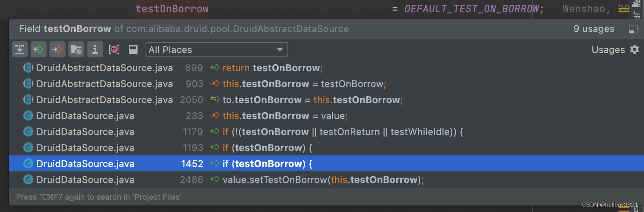
Task: Click the group by file structure folder icon
Action: coord(76,49)
